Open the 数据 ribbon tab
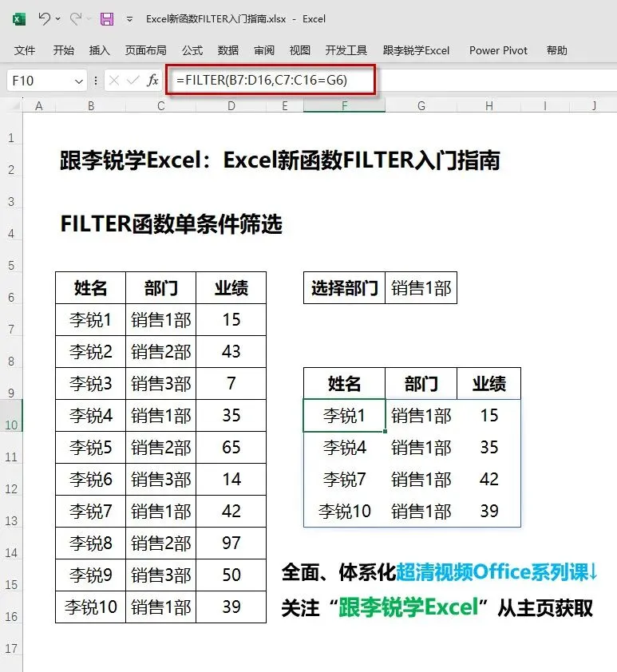Viewport: 617px width, 672px height. coord(228,50)
